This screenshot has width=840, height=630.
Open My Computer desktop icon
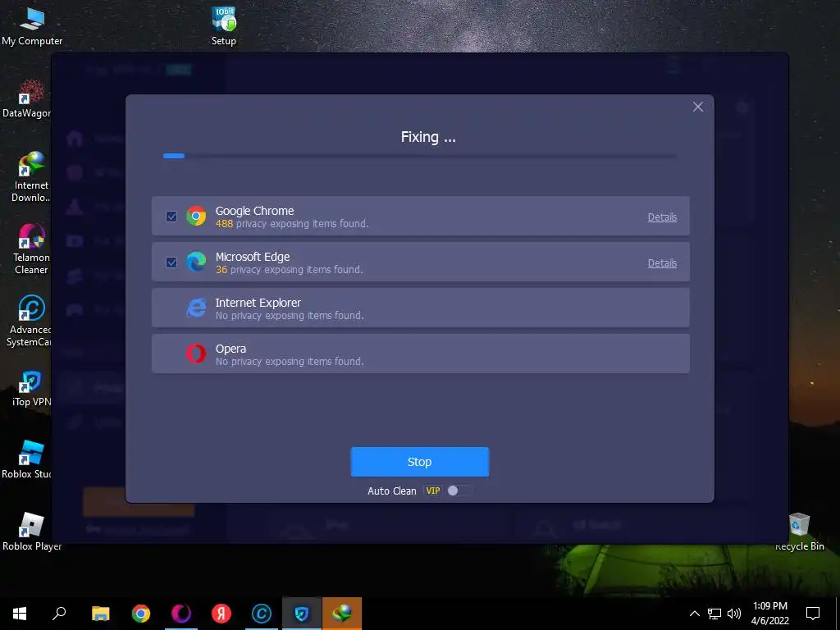[x=32, y=27]
